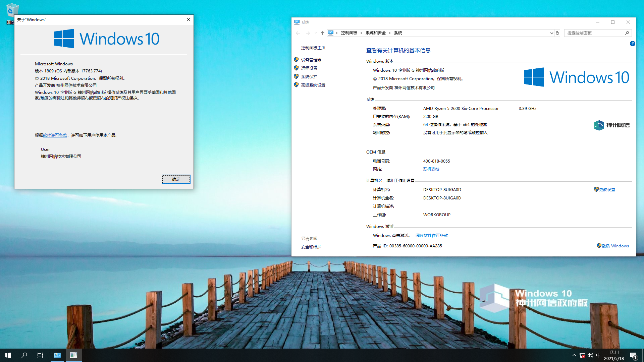The image size is (644, 362).
Task: Select System and Security breadcrumb segment
Action: (375, 33)
